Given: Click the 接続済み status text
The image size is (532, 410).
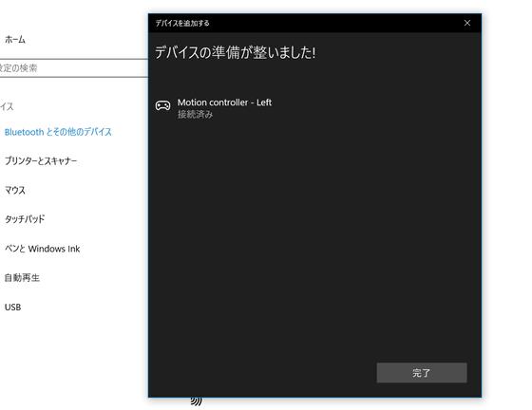Looking at the screenshot, I should [x=195, y=115].
